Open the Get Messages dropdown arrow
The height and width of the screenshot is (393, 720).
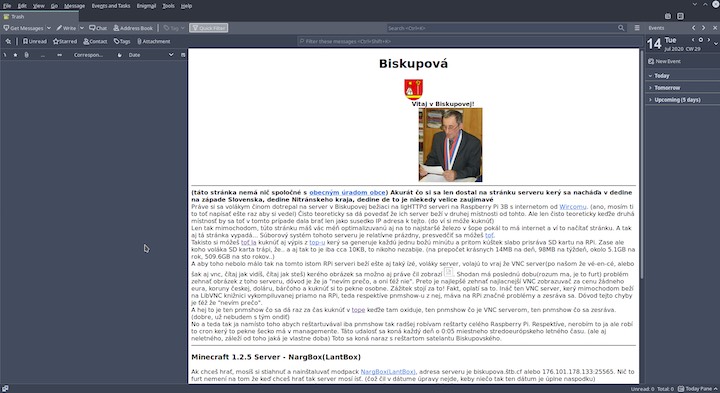49,28
